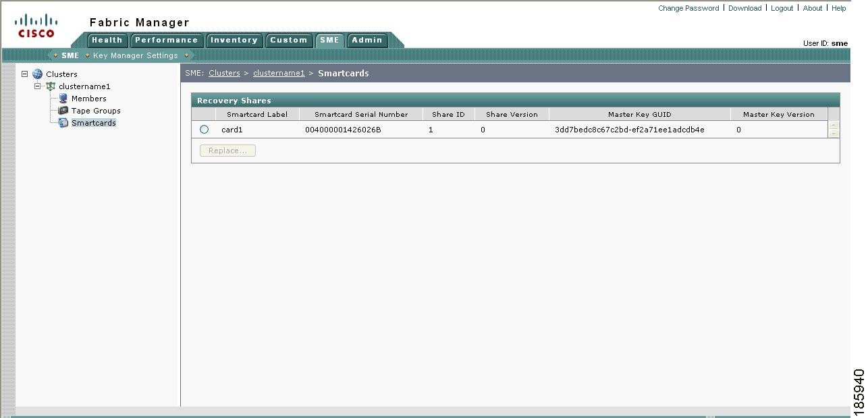Screen dimensions: 868x418
Task: Click Key Manager Settings in the submenu bar
Action: [x=135, y=56]
